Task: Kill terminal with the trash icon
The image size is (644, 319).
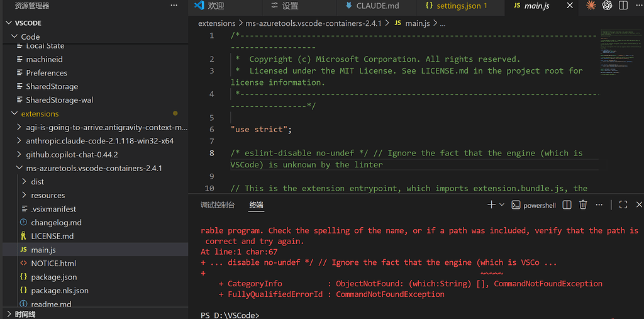Action: 583,204
